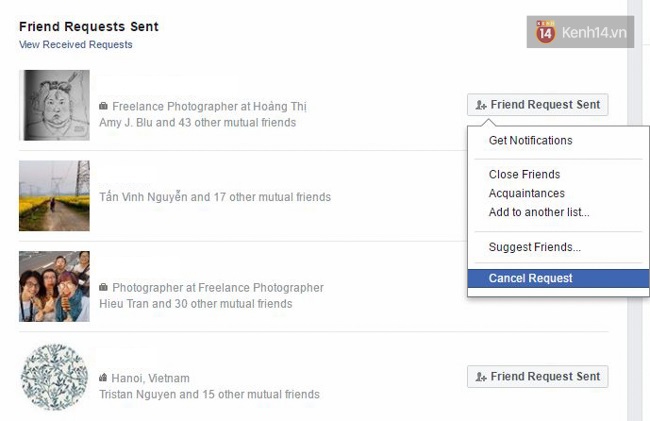Click the briefcase icon beside Freelance Photographer at Hoàng Thị
The image size is (650, 421).
pos(103,106)
